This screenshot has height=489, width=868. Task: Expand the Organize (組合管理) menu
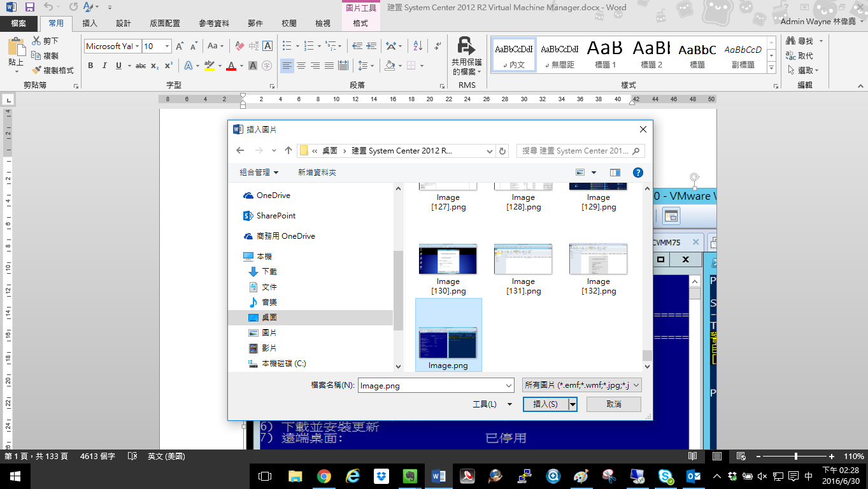click(259, 173)
